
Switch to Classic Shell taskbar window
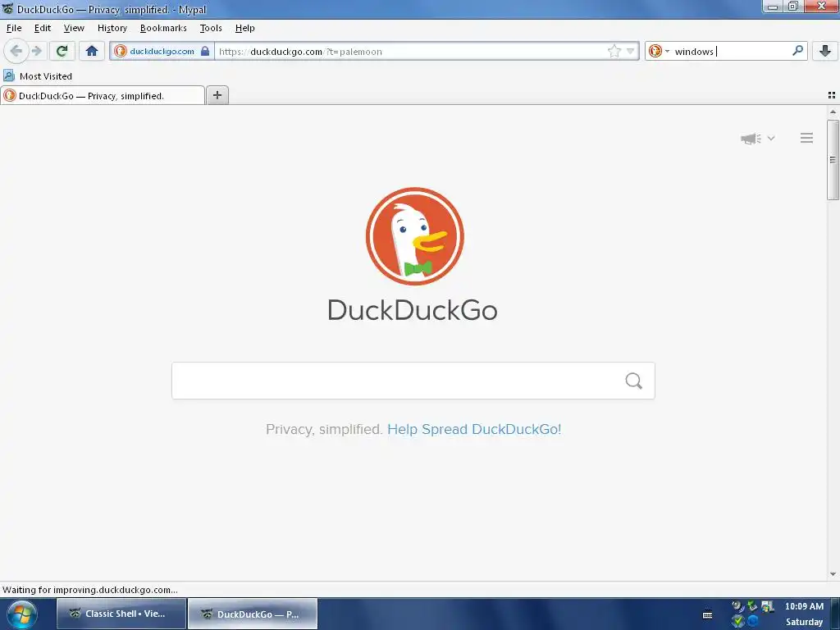tap(121, 614)
